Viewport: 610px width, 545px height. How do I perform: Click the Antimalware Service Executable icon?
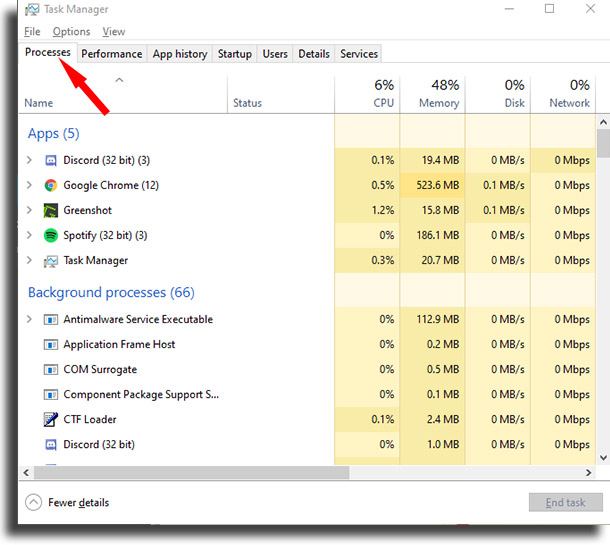tap(51, 320)
